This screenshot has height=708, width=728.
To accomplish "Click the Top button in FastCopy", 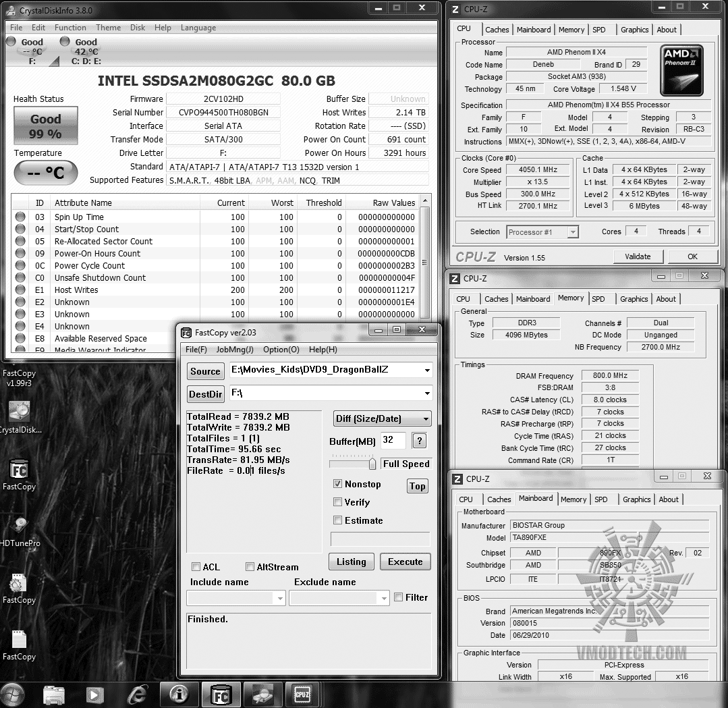I will click(x=417, y=486).
